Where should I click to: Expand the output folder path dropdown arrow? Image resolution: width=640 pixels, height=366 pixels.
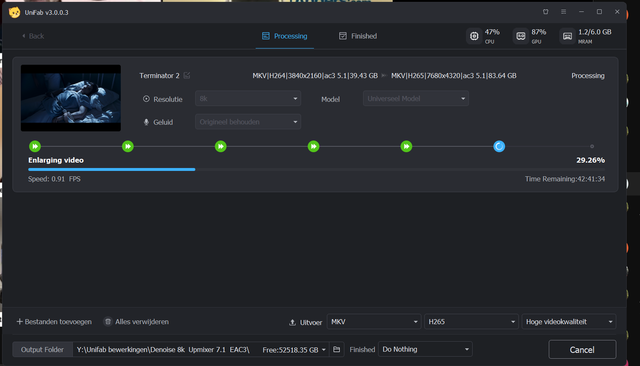324,350
